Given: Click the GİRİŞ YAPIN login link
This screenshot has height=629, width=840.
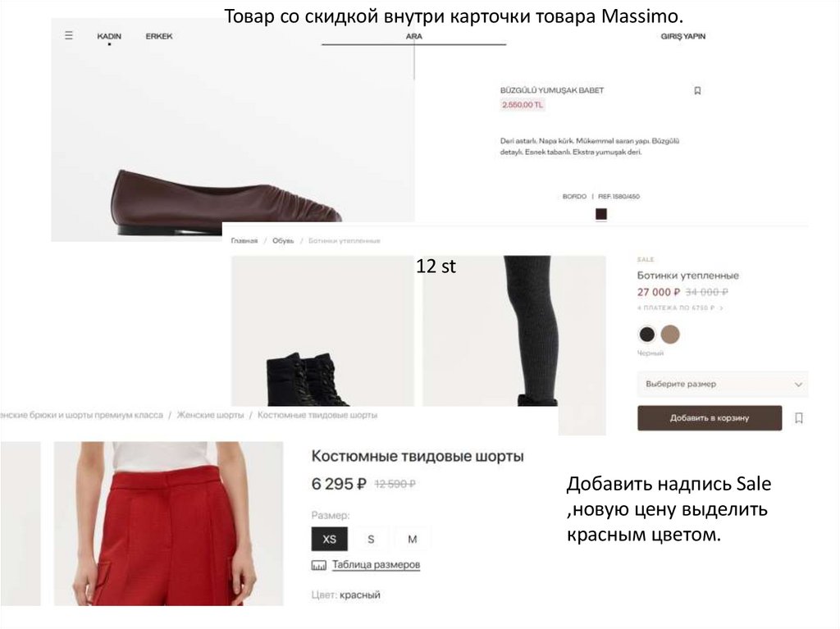Looking at the screenshot, I should (683, 36).
